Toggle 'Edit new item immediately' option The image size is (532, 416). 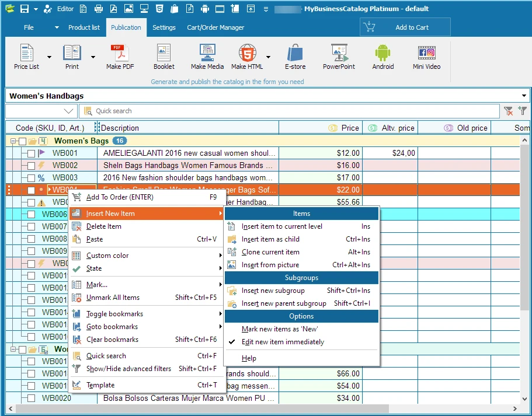283,342
